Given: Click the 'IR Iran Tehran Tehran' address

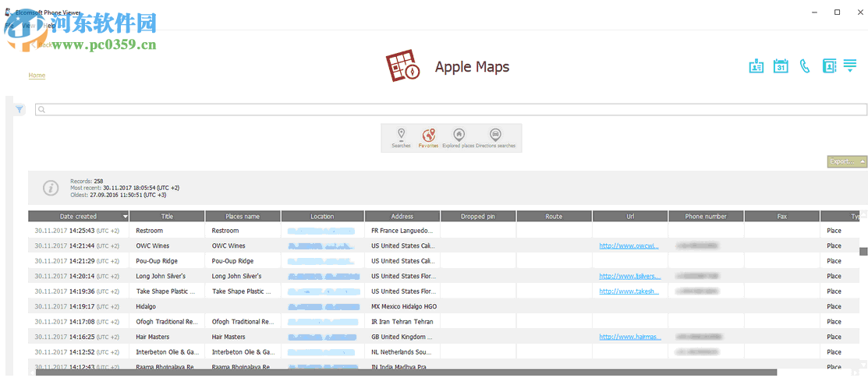Looking at the screenshot, I should coord(402,321).
